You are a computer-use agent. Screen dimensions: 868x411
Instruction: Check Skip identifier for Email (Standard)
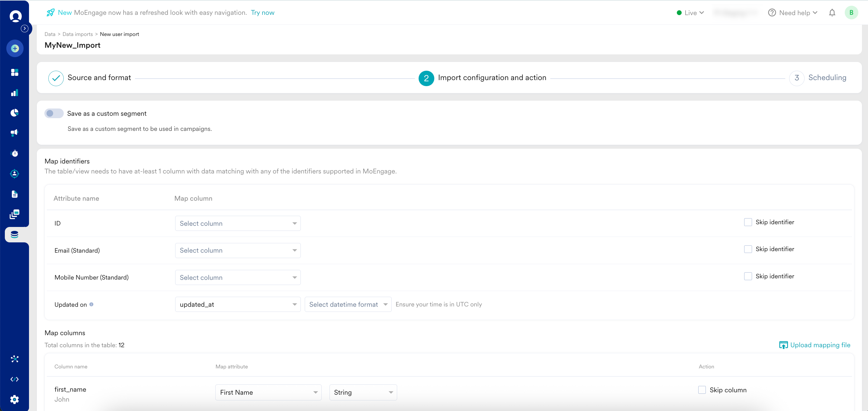pos(748,249)
